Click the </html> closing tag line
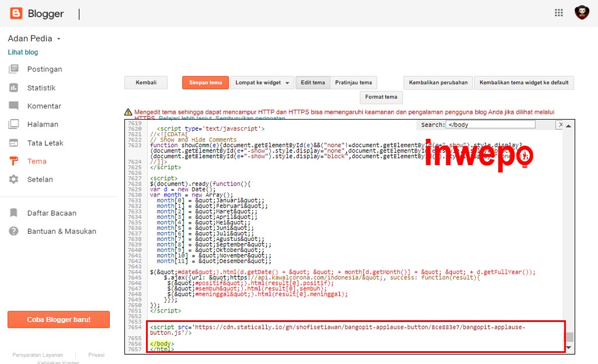The height and width of the screenshot is (364, 598). click(162, 349)
